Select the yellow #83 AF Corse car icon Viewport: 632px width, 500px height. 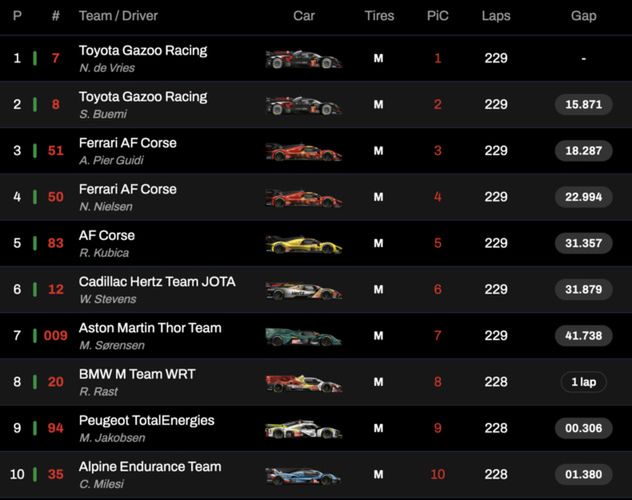point(304,244)
